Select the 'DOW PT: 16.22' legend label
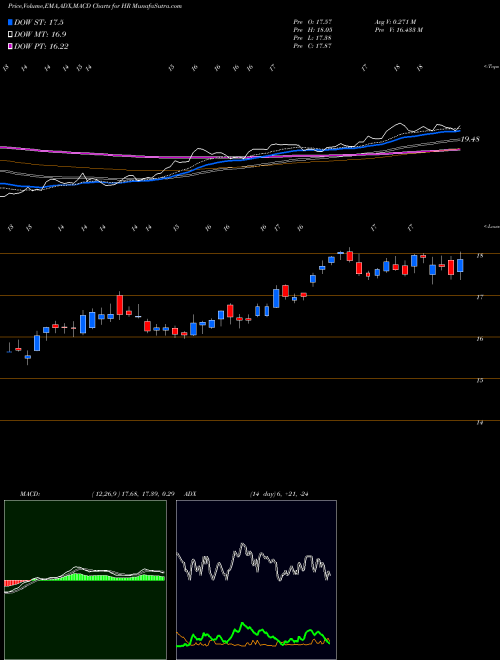This screenshot has height=660, width=500. [41, 46]
